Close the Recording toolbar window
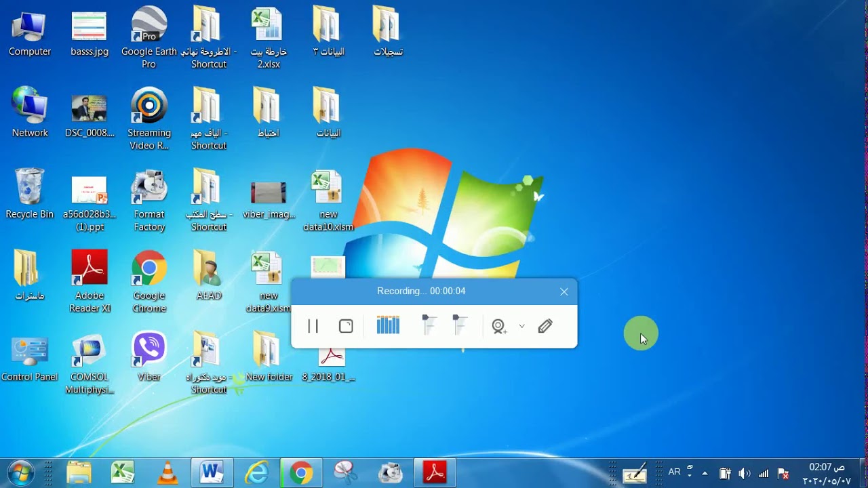The width and height of the screenshot is (868, 488). [x=564, y=291]
